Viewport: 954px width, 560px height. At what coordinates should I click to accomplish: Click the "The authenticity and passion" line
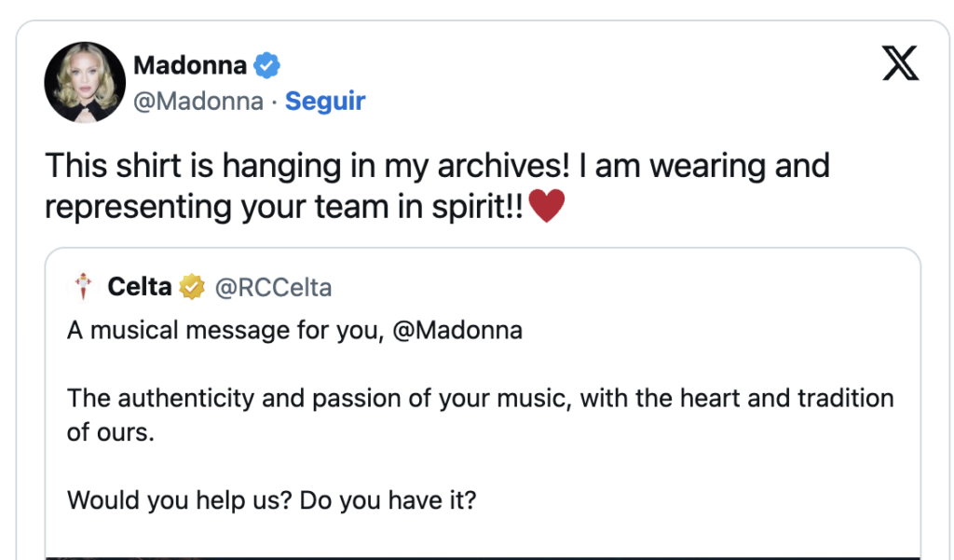click(480, 399)
